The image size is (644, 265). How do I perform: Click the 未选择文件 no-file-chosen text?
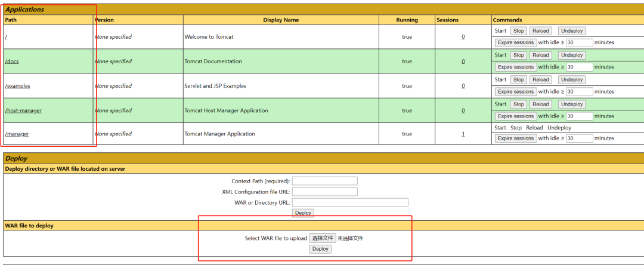(351, 238)
